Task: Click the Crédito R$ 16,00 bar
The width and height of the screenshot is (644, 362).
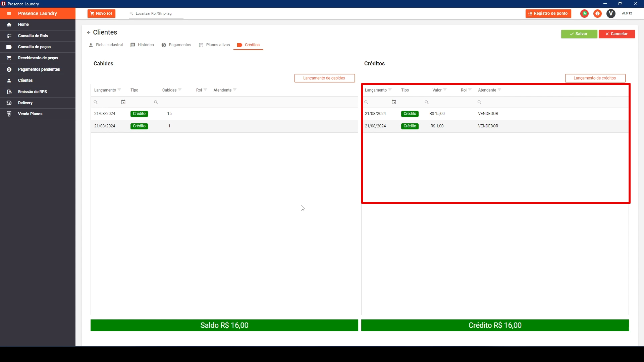Action: tap(495, 325)
